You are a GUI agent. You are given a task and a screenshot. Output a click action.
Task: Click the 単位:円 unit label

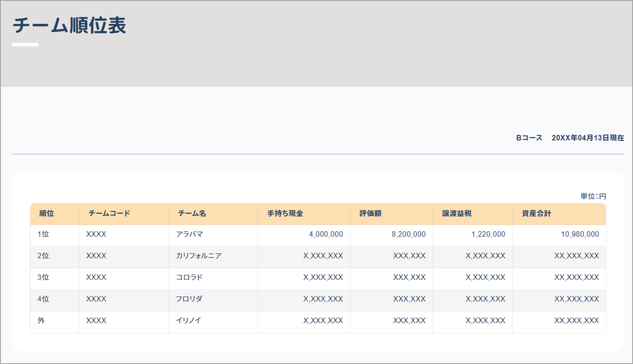(x=593, y=196)
